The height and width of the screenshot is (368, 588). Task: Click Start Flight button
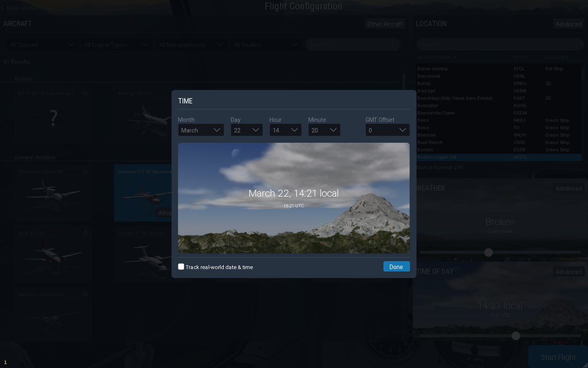click(558, 357)
